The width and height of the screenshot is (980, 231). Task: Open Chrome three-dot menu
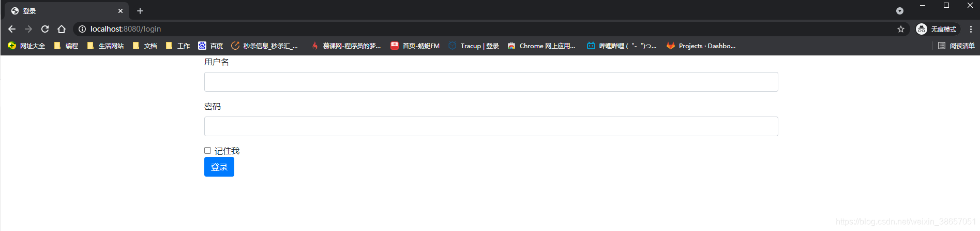(x=971, y=29)
